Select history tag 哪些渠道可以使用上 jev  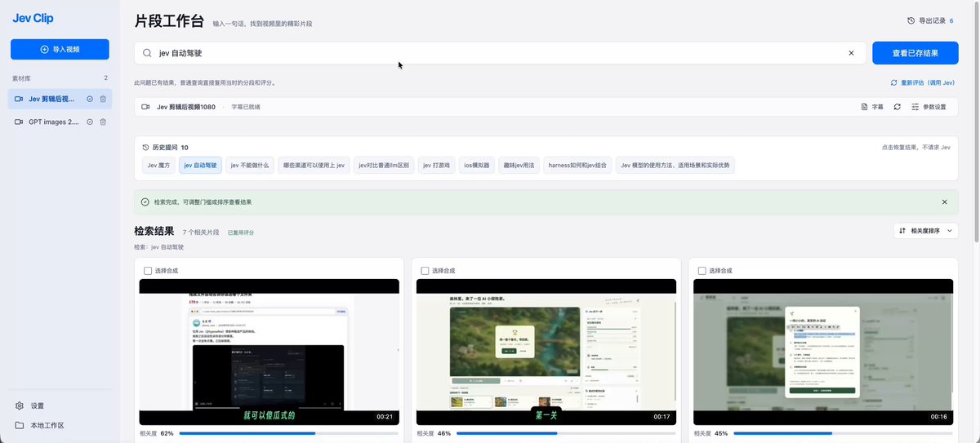pos(314,165)
